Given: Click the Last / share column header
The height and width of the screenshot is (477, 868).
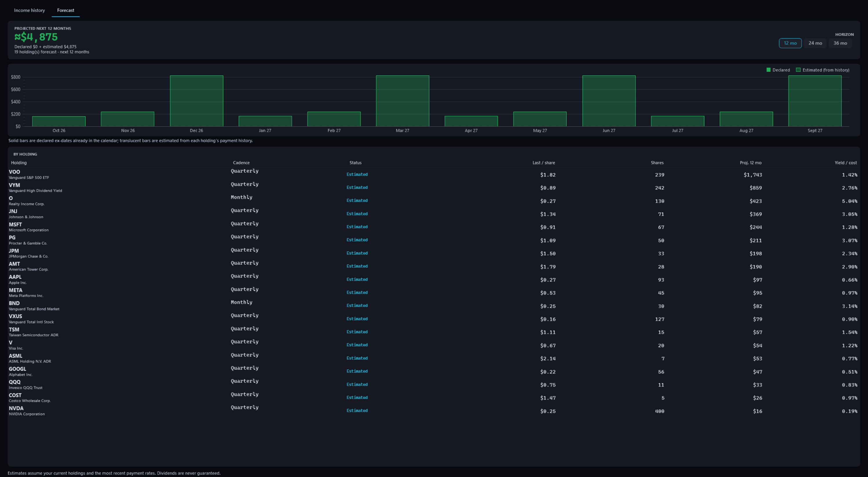Looking at the screenshot, I should [x=544, y=163].
